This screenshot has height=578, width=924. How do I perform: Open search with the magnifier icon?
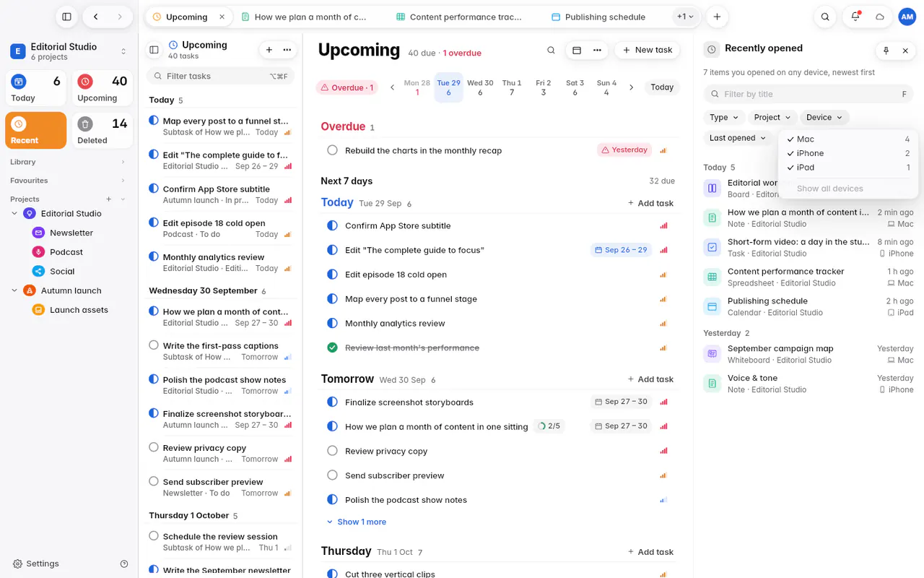825,17
